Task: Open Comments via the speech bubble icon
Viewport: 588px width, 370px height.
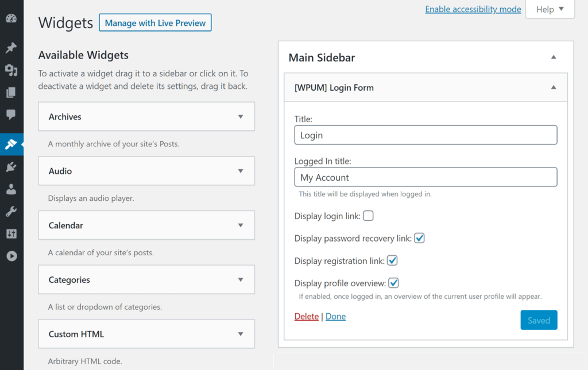Action: coord(11,115)
